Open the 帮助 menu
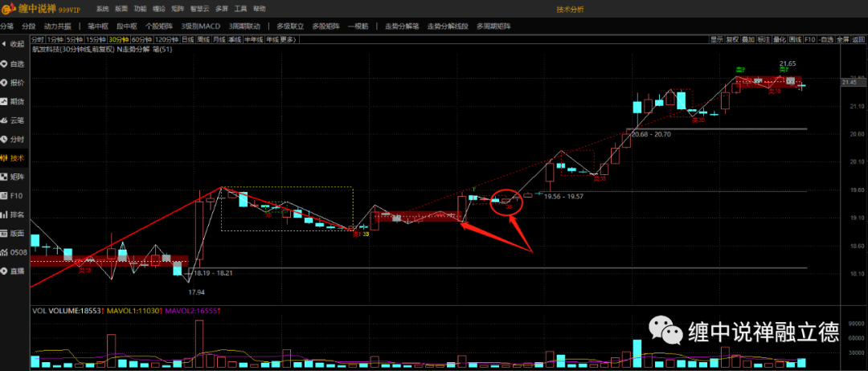The height and width of the screenshot is (371, 868). coord(259,10)
